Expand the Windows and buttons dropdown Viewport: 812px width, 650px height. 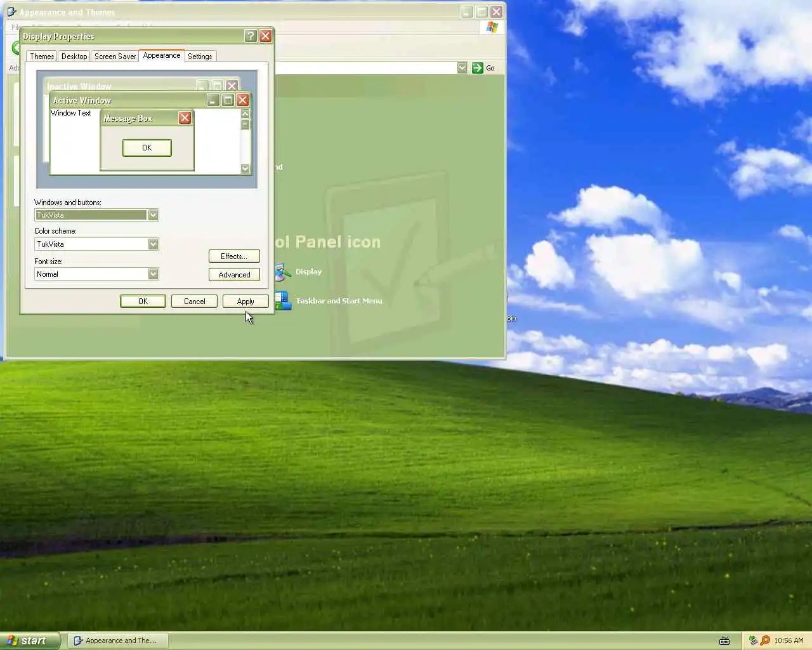coord(153,215)
